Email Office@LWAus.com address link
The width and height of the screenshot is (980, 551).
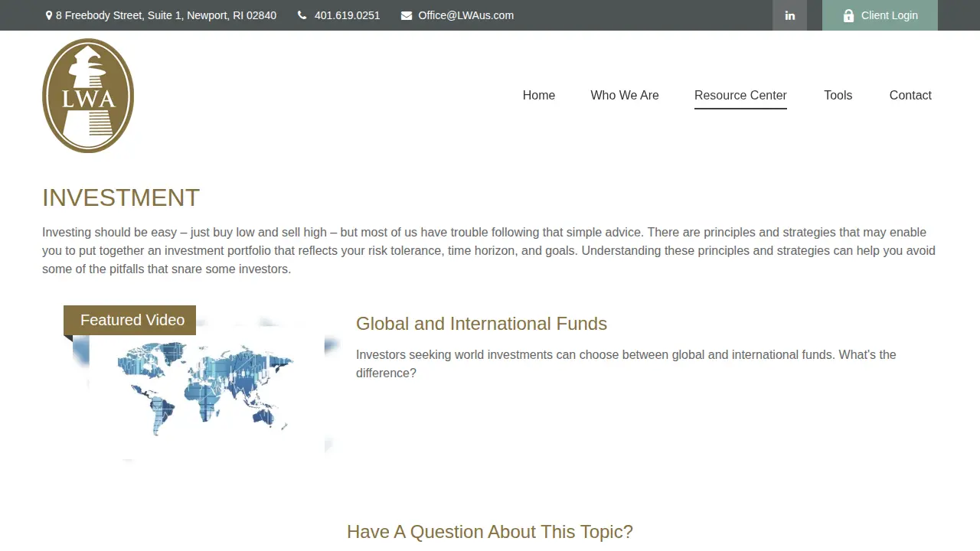click(465, 15)
